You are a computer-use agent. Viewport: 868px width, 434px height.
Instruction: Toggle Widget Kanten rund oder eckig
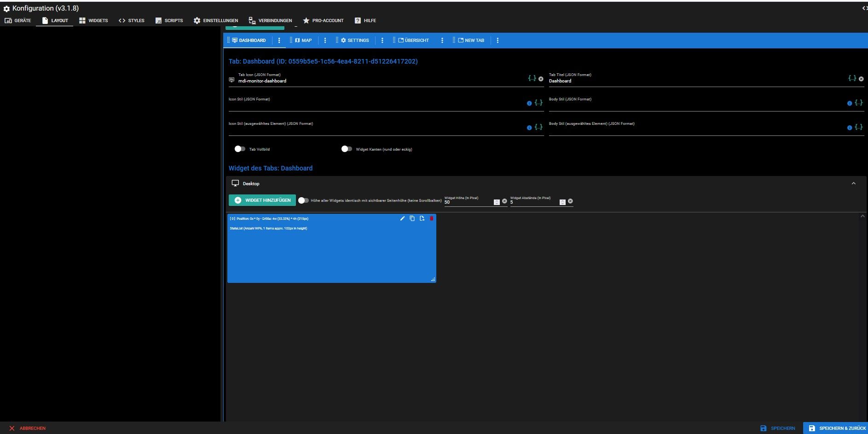[x=347, y=149]
